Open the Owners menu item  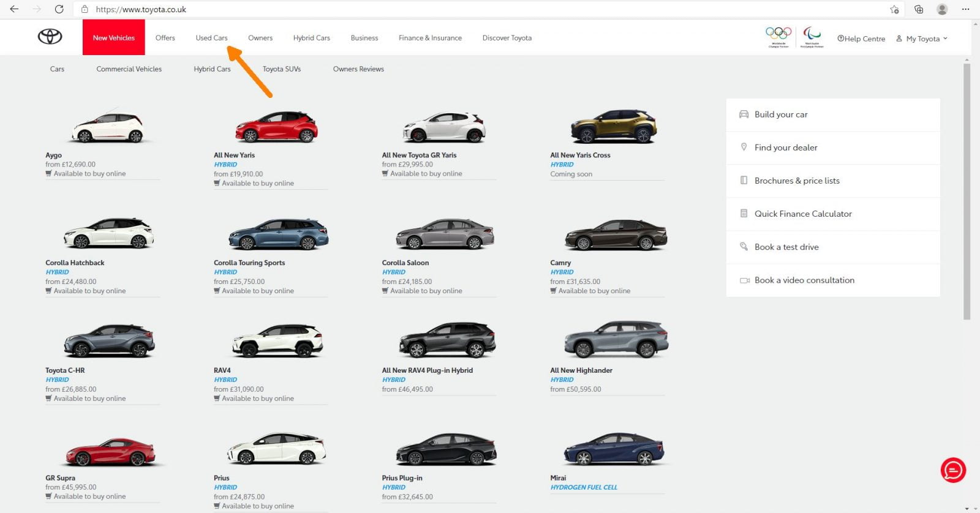[260, 37]
